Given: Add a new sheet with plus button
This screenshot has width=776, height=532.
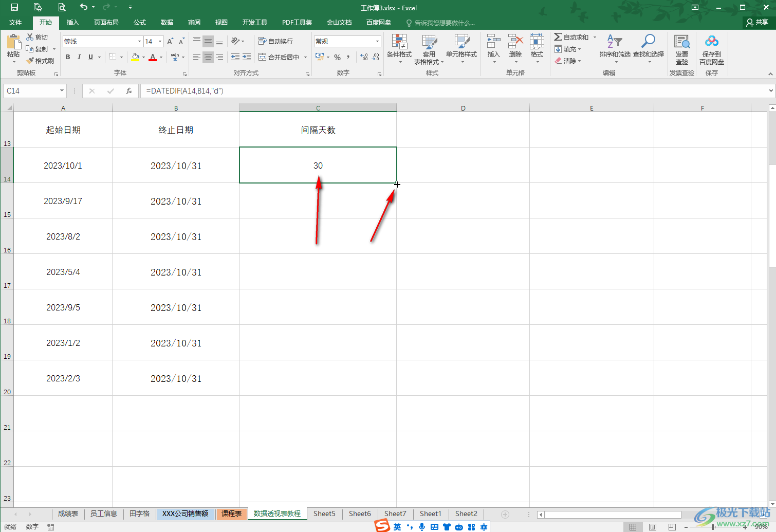Looking at the screenshot, I should pos(505,514).
